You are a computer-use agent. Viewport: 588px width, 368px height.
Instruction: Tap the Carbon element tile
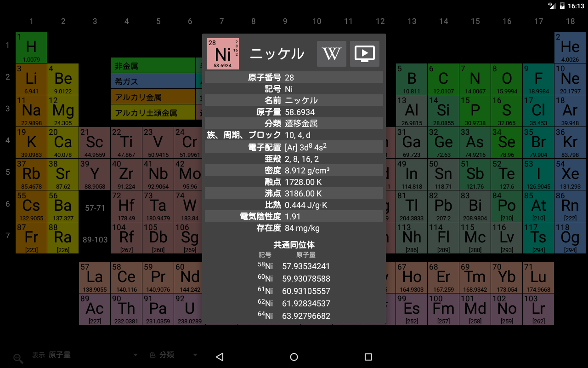[x=443, y=79]
